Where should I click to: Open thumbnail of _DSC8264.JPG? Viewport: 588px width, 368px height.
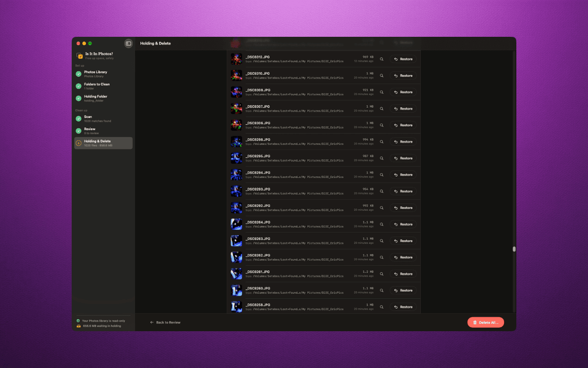coord(236,224)
